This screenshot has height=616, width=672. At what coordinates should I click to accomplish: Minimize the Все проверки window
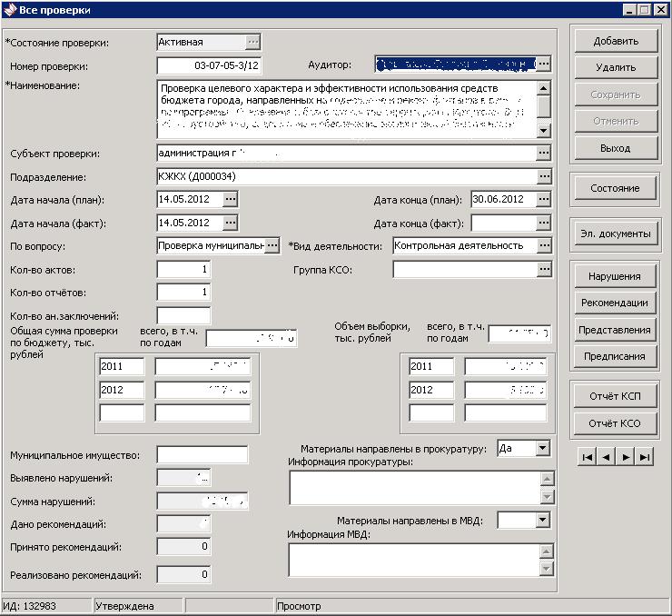(x=628, y=10)
